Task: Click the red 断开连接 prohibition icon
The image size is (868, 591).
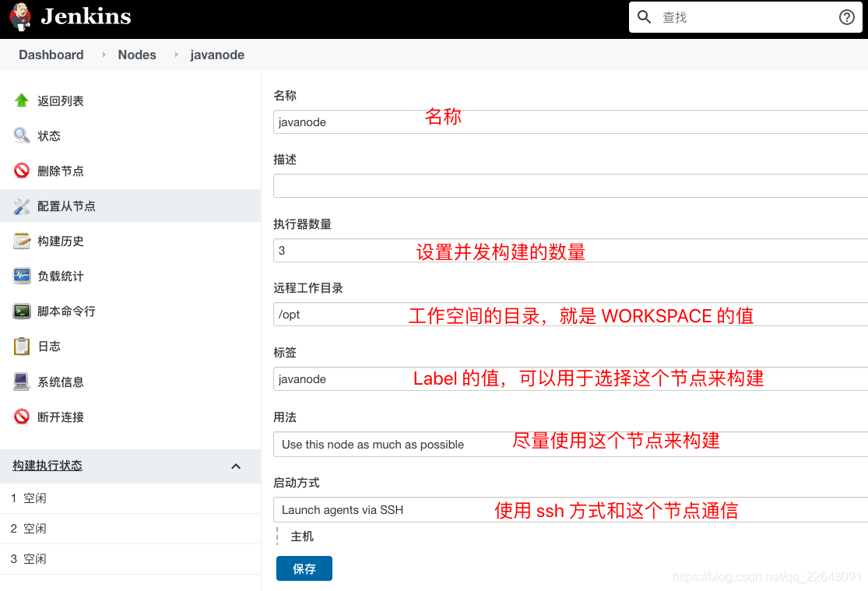Action: (x=22, y=417)
